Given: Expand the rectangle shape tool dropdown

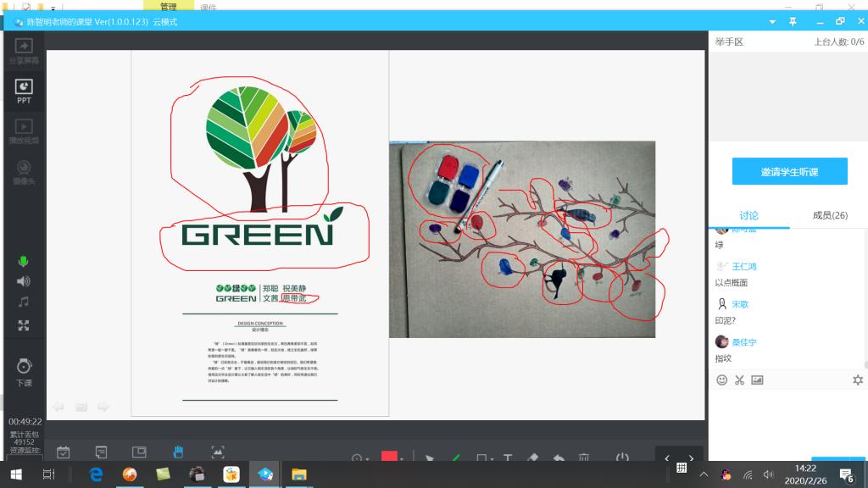Looking at the screenshot, I should [x=492, y=459].
